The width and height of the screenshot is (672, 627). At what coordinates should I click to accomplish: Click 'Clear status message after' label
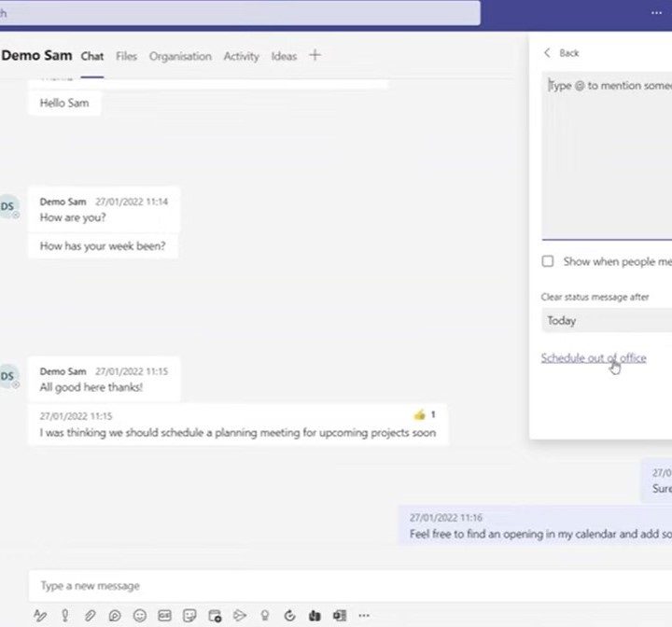[x=595, y=297]
